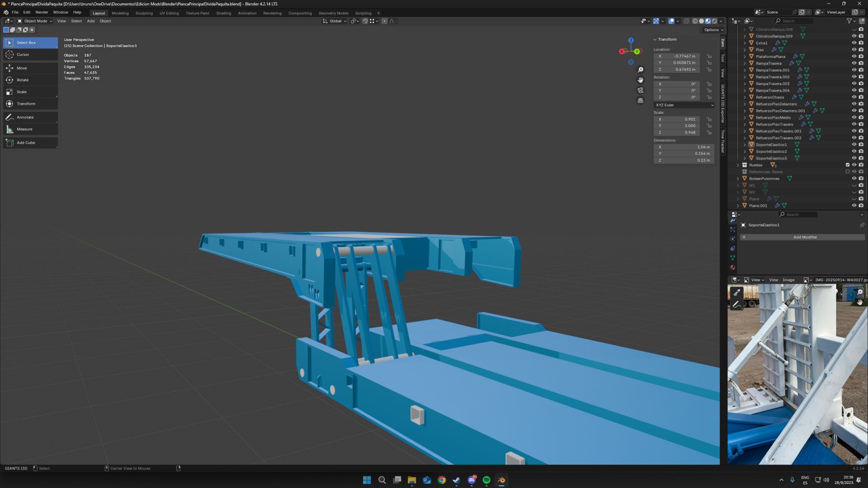This screenshot has width=868, height=488.
Task: Open the Render menu
Action: [42, 12]
